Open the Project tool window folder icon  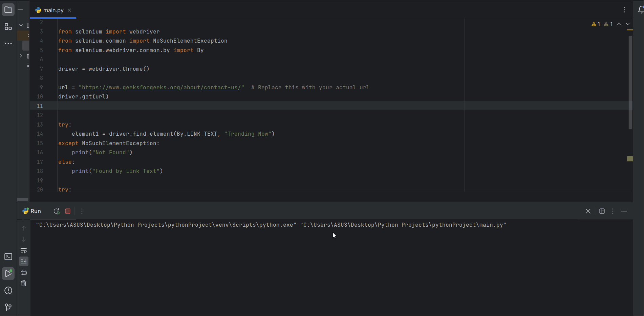[8, 10]
